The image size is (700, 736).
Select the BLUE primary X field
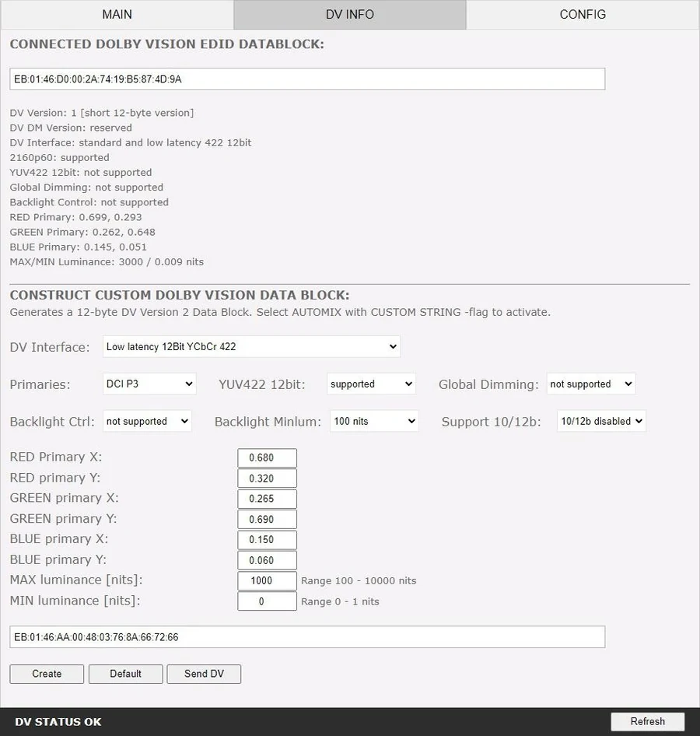[267, 539]
